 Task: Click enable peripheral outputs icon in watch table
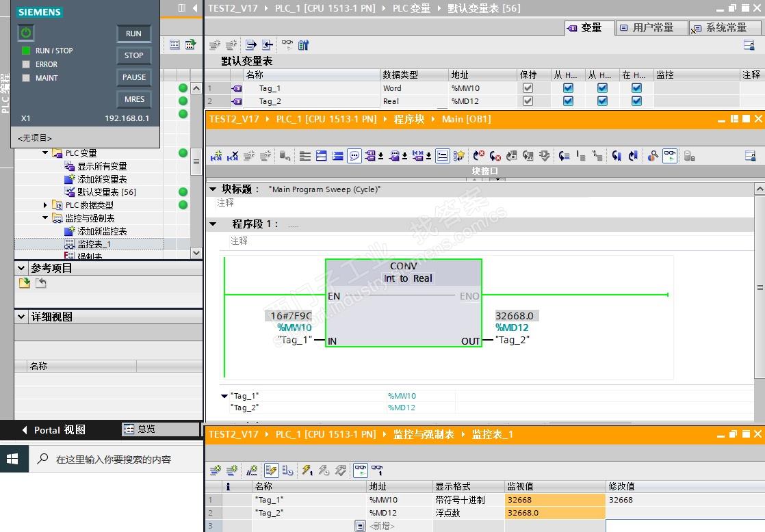pyautogui.click(x=341, y=470)
